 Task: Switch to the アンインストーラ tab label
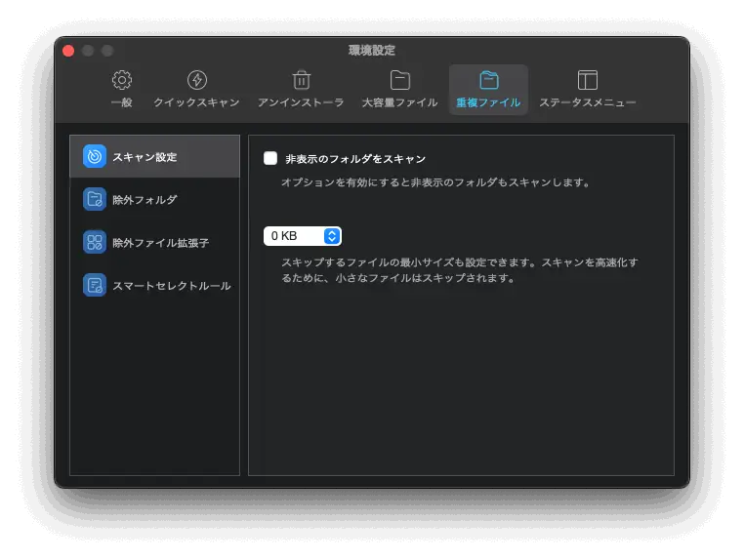tap(301, 102)
